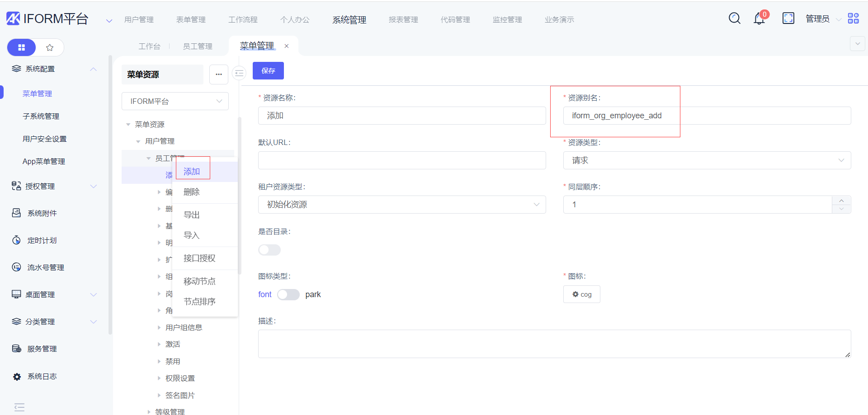Click into the 默认URL input field

pos(401,160)
